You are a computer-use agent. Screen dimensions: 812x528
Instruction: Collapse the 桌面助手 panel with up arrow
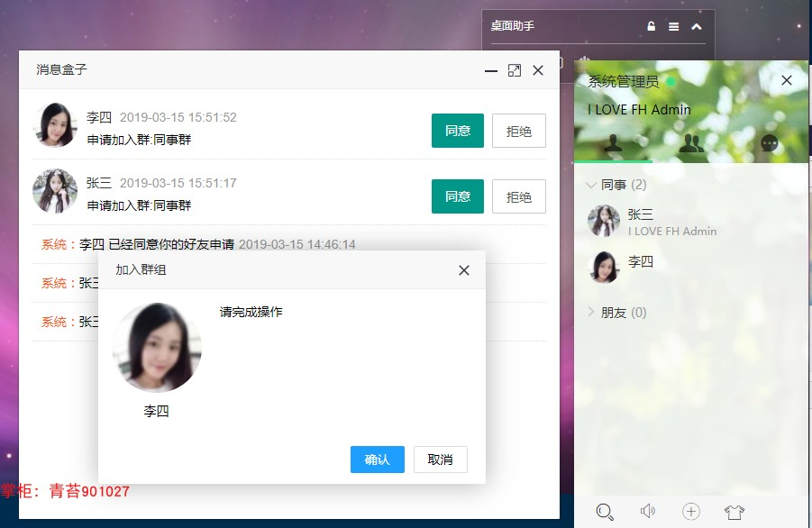tap(697, 26)
